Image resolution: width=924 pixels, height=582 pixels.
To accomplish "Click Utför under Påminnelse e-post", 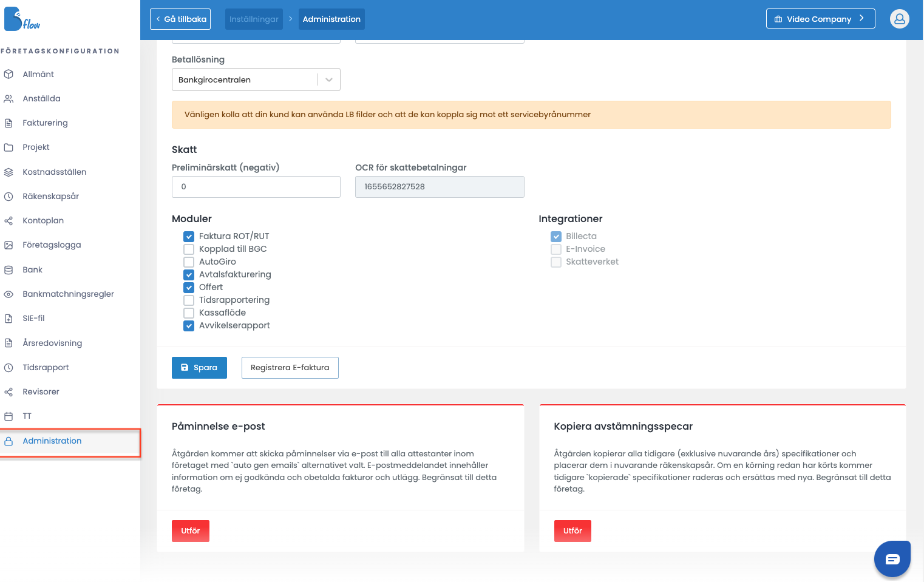I will (x=191, y=531).
